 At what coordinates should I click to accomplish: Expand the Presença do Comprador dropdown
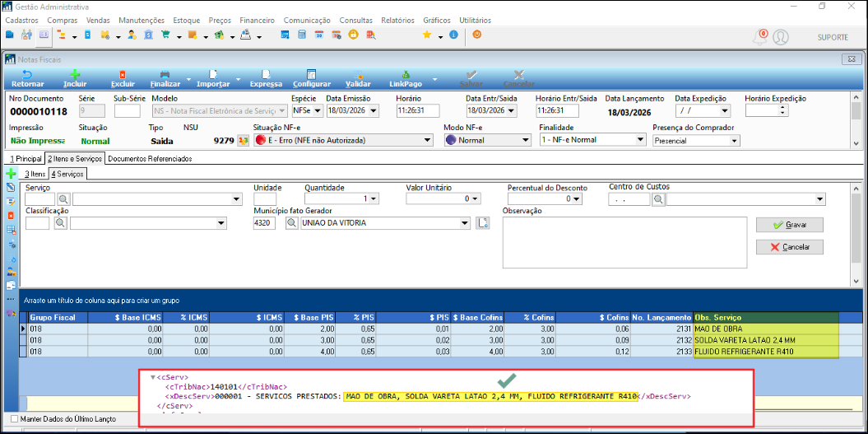735,141
